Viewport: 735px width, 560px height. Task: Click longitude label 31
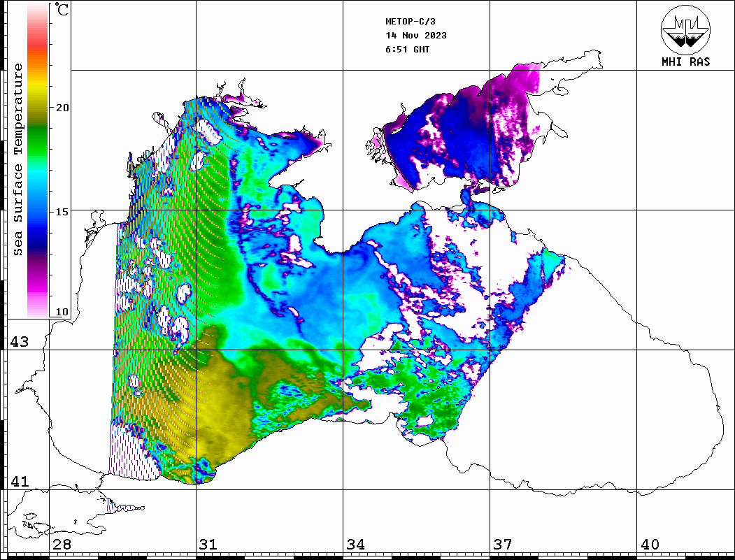pyautogui.click(x=208, y=545)
